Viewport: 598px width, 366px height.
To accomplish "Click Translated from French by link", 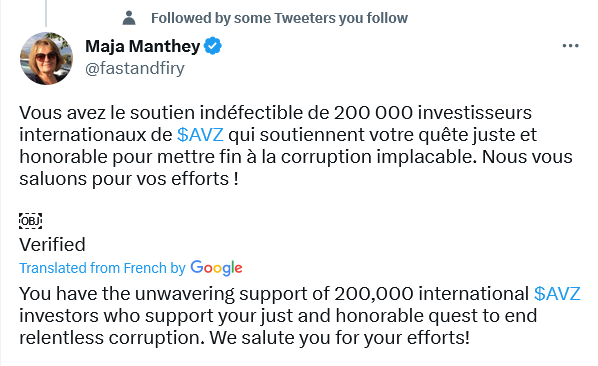I will (x=102, y=268).
